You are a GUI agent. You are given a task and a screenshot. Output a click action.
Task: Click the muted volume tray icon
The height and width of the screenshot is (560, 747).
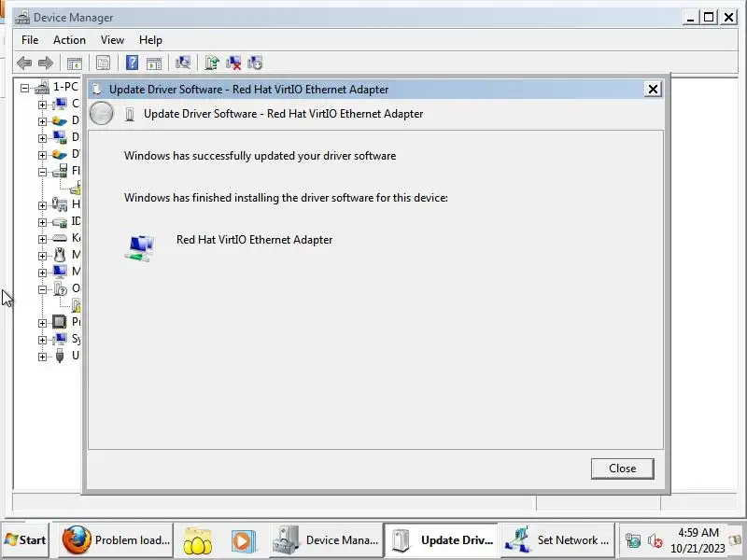[655, 540]
